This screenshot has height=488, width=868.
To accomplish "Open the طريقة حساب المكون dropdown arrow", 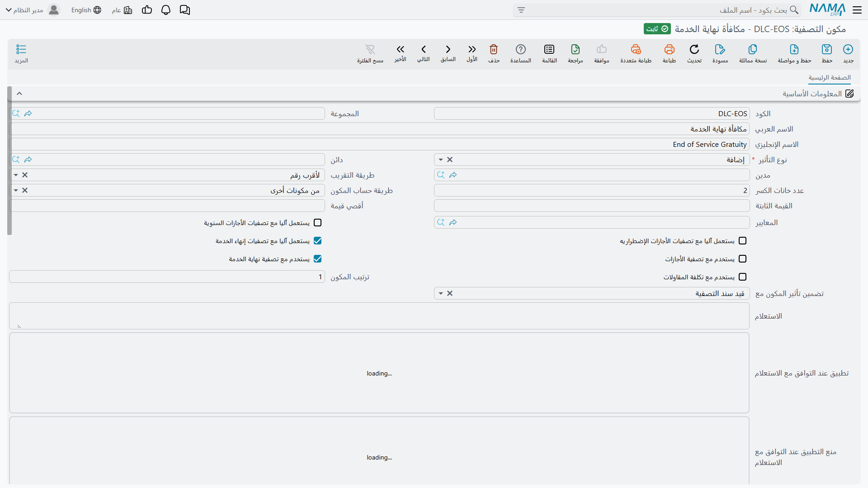I will (16, 191).
